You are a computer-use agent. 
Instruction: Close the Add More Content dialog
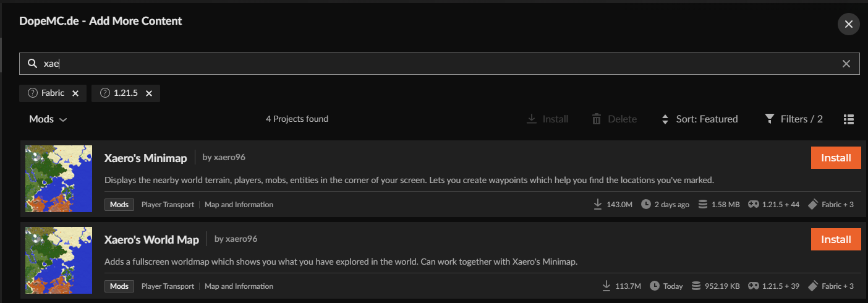[848, 24]
